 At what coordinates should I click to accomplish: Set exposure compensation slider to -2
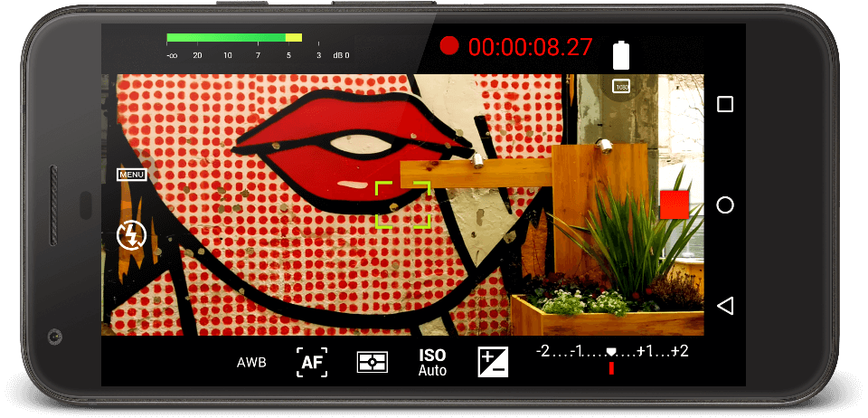click(x=542, y=351)
